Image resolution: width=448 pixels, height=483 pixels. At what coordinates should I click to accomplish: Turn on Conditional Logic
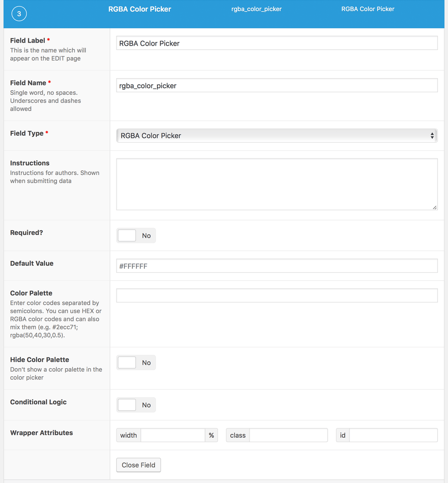pyautogui.click(x=126, y=405)
